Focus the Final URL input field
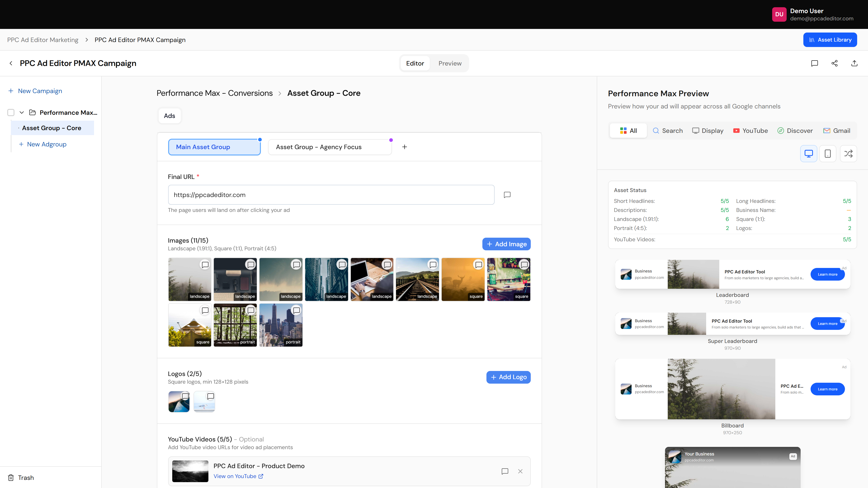This screenshot has width=868, height=488. [x=331, y=195]
